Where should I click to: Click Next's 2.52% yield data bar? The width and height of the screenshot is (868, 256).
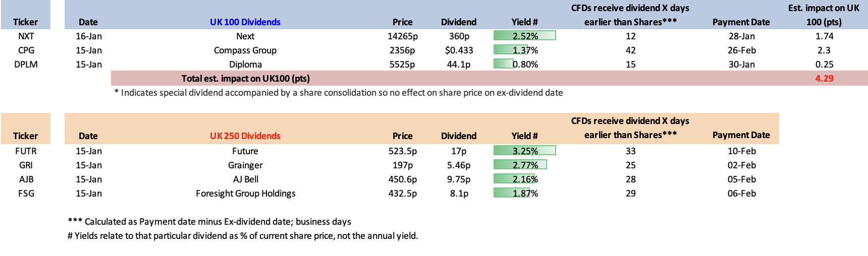tap(524, 36)
